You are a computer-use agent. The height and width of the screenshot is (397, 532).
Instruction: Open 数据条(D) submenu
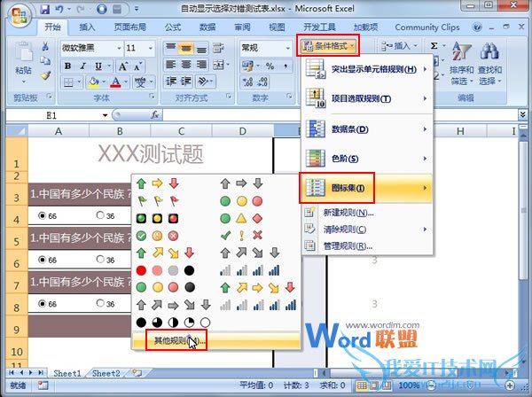pyautogui.click(x=367, y=129)
